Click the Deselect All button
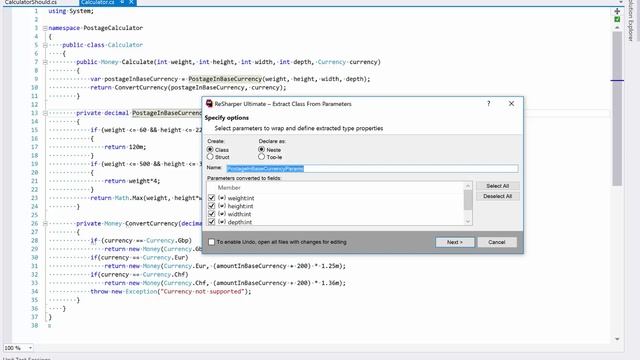 point(498,196)
